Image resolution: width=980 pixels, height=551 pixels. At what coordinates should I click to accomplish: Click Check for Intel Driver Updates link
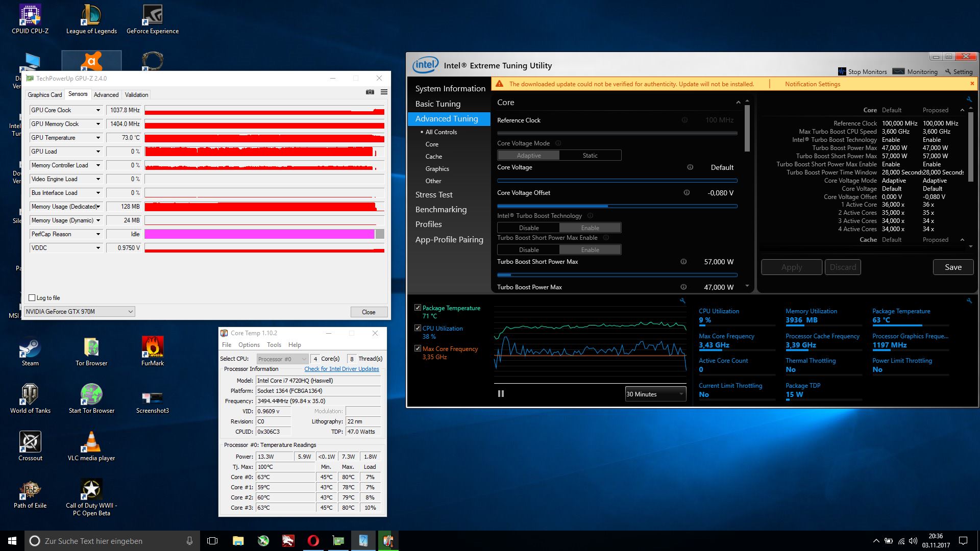341,369
